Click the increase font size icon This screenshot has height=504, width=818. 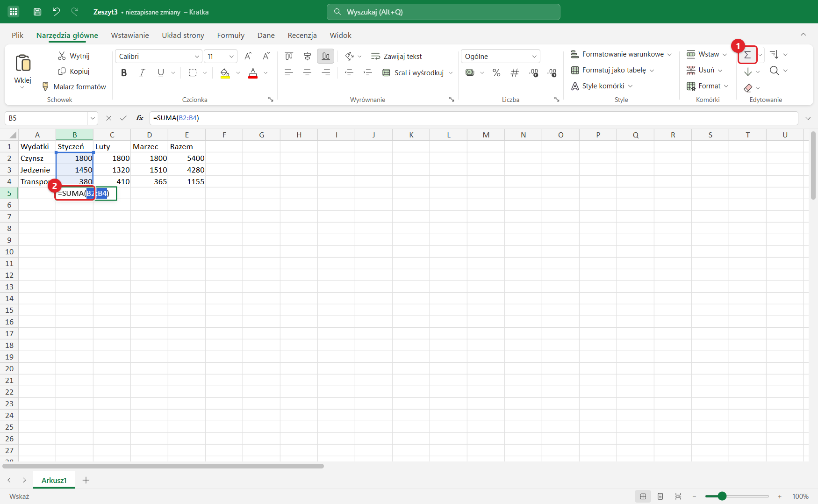(248, 56)
